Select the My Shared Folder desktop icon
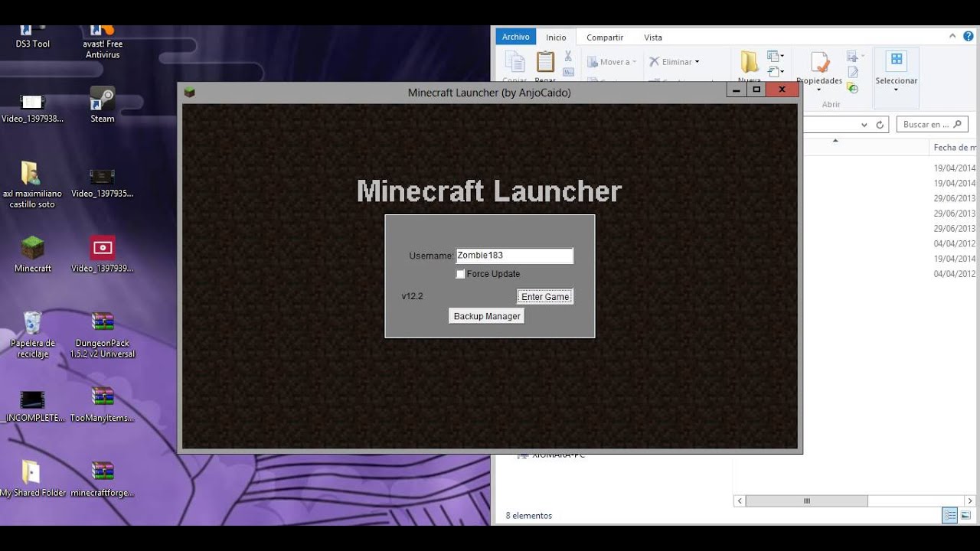This screenshot has height=551, width=980. 32,479
